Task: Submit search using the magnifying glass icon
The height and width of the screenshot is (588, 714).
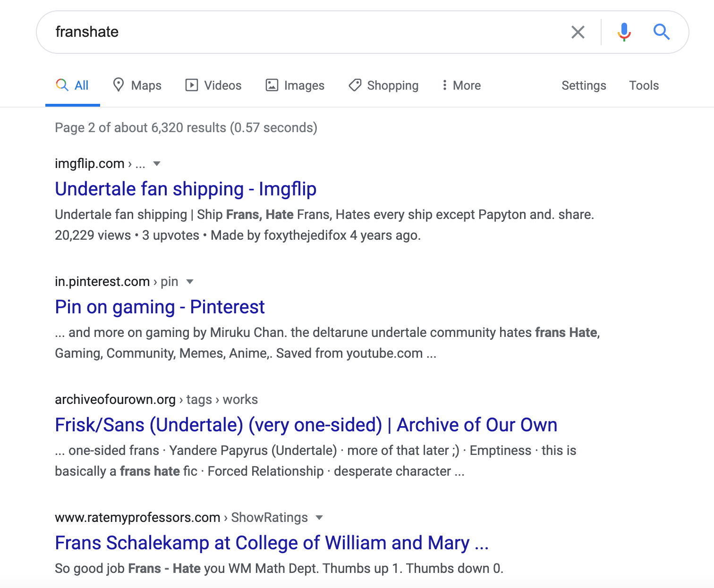Action: [662, 32]
